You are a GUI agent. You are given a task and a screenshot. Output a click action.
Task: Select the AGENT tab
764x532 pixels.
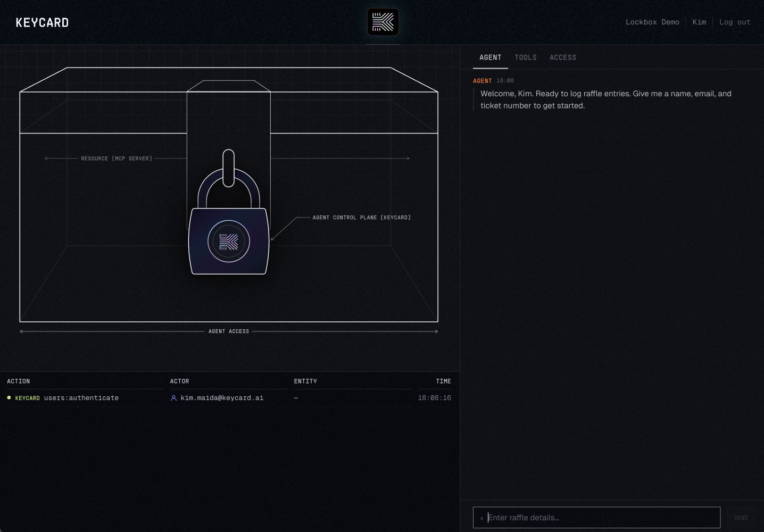[490, 57]
